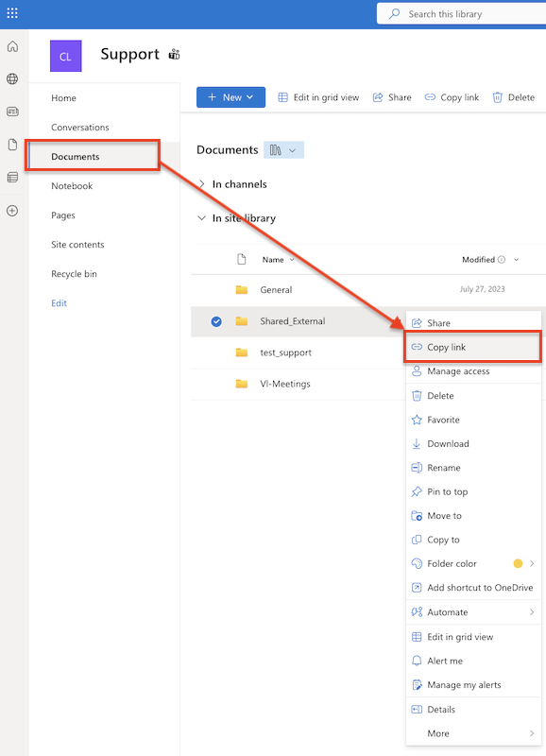Open the New button dropdown
This screenshot has width=546, height=756.
[x=230, y=97]
